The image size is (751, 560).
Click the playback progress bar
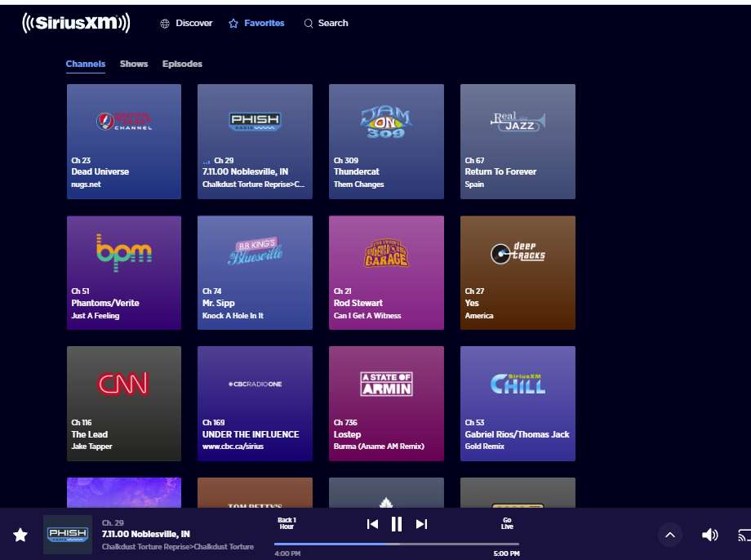[x=397, y=544]
